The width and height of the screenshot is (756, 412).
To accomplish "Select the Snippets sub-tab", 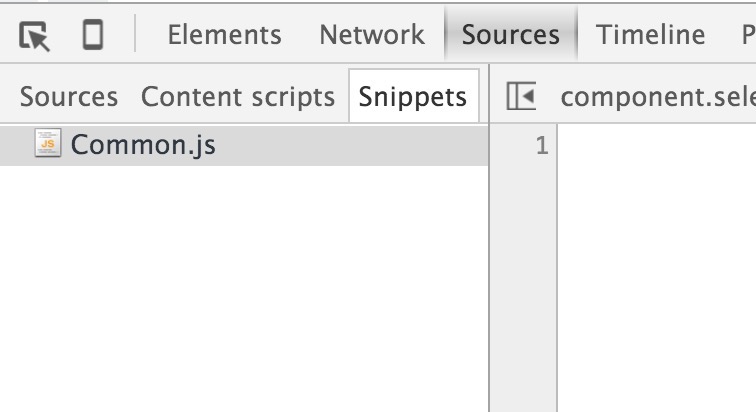I will [413, 97].
